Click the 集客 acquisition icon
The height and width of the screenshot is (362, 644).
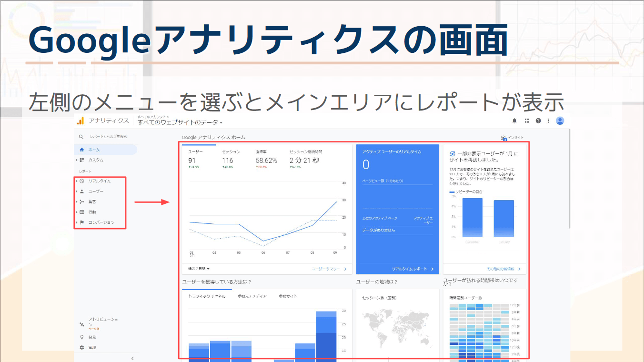[82, 201]
